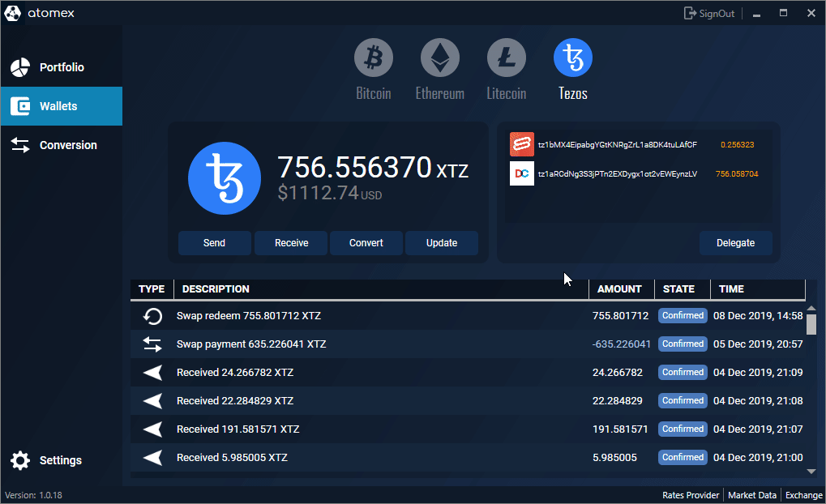826x504 pixels.
Task: Select the Tezos currency icon
Action: [x=573, y=58]
